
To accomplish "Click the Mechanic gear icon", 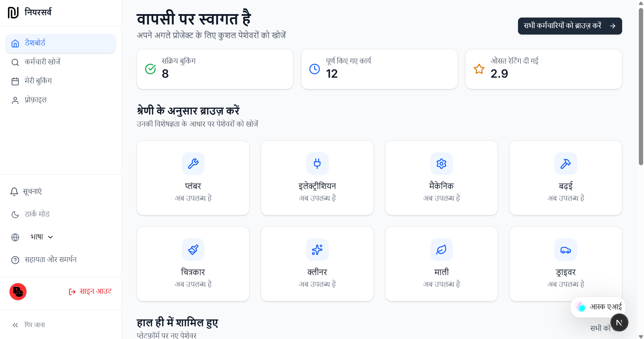I will click(x=441, y=163).
